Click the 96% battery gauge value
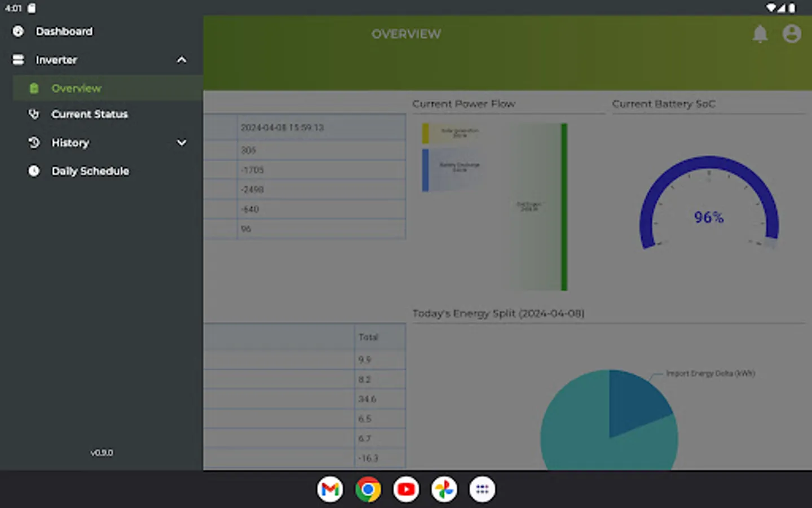Screen dimensions: 812x508 click(x=709, y=217)
